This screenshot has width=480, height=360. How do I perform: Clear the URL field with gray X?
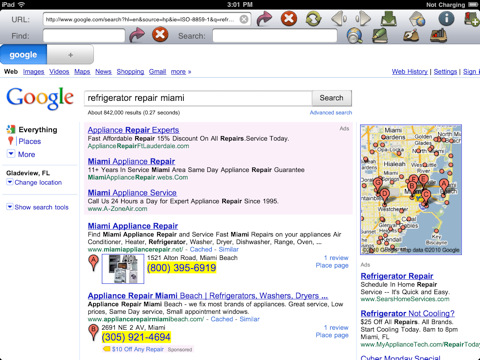(244, 19)
